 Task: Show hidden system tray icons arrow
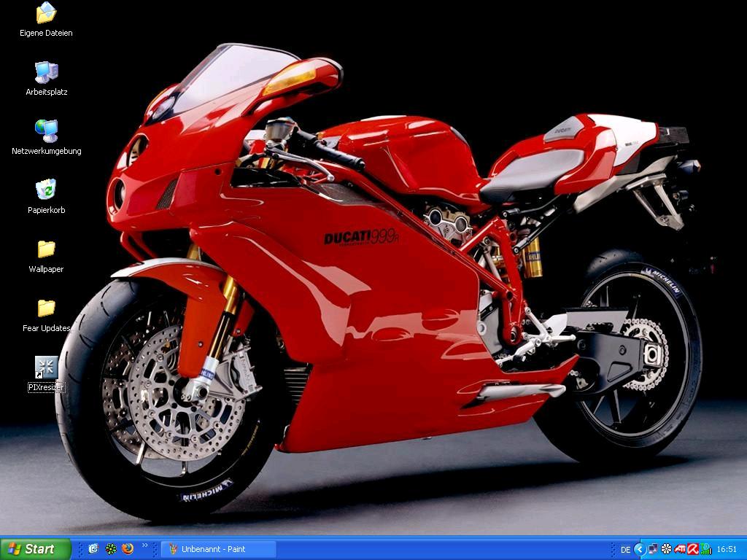point(640,549)
